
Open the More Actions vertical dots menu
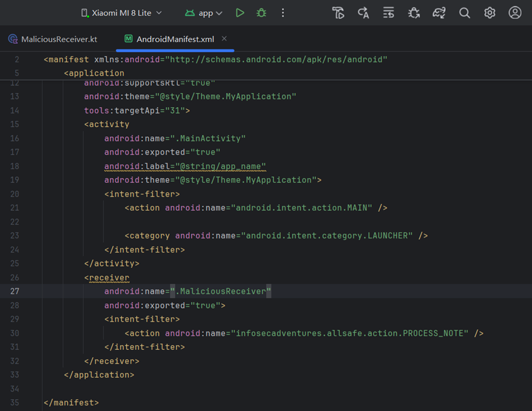tap(283, 13)
